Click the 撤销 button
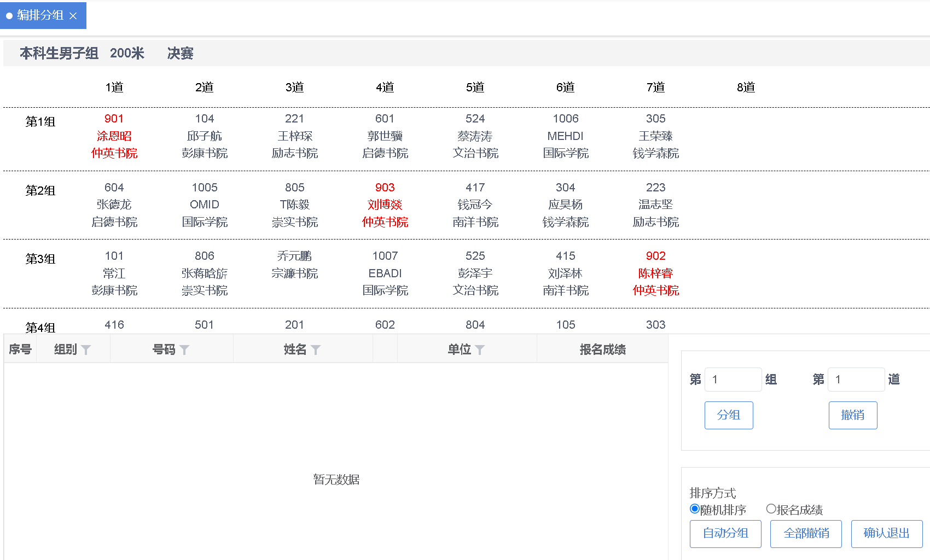Viewport: 930px width, 560px height. (852, 415)
